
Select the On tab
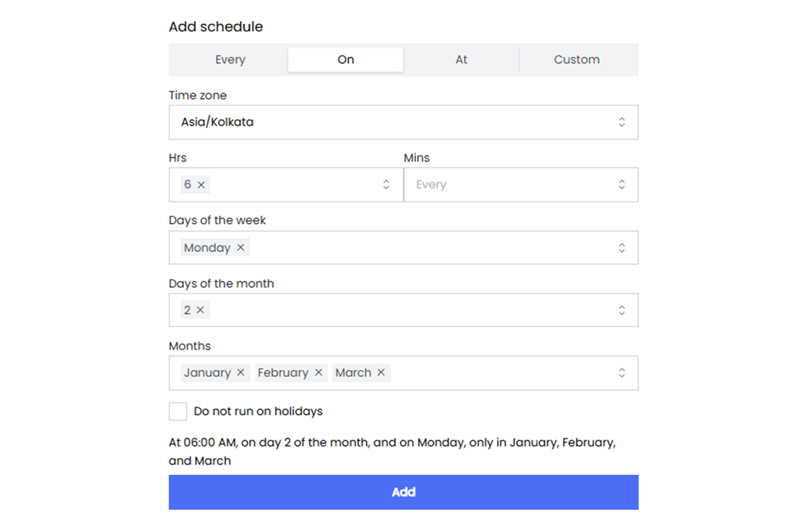pos(345,60)
